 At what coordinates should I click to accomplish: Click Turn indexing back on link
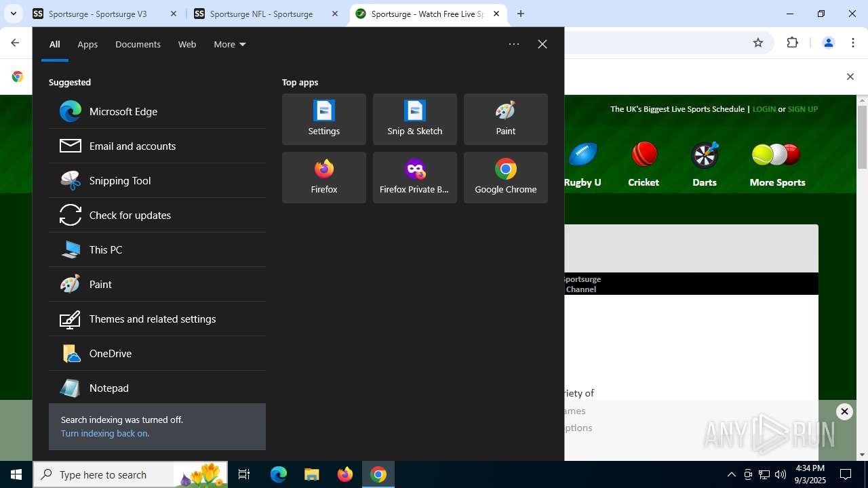click(105, 433)
